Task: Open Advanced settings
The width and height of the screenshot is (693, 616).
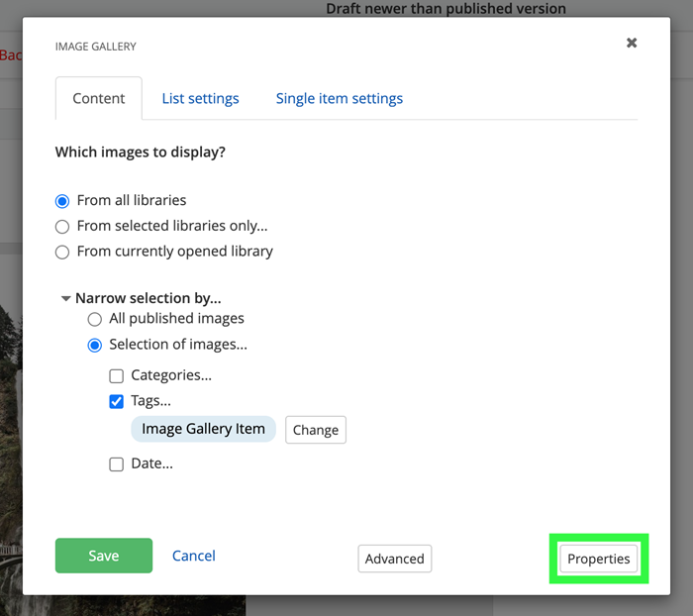Action: tap(395, 559)
